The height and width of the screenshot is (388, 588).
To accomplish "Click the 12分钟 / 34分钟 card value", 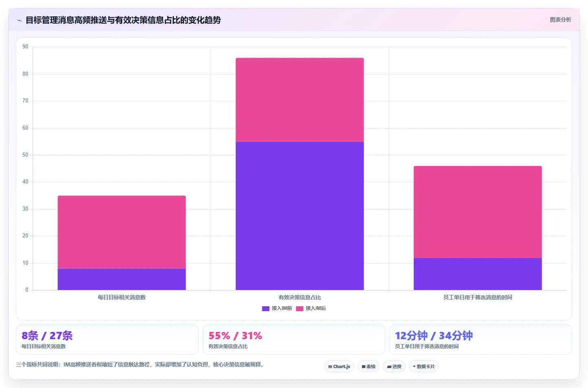I will tap(434, 336).
